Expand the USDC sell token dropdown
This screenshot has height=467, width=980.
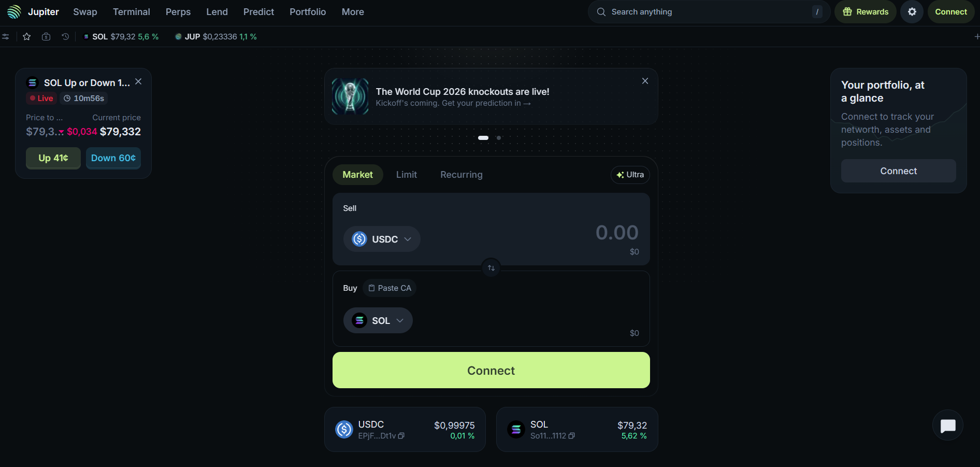(382, 239)
